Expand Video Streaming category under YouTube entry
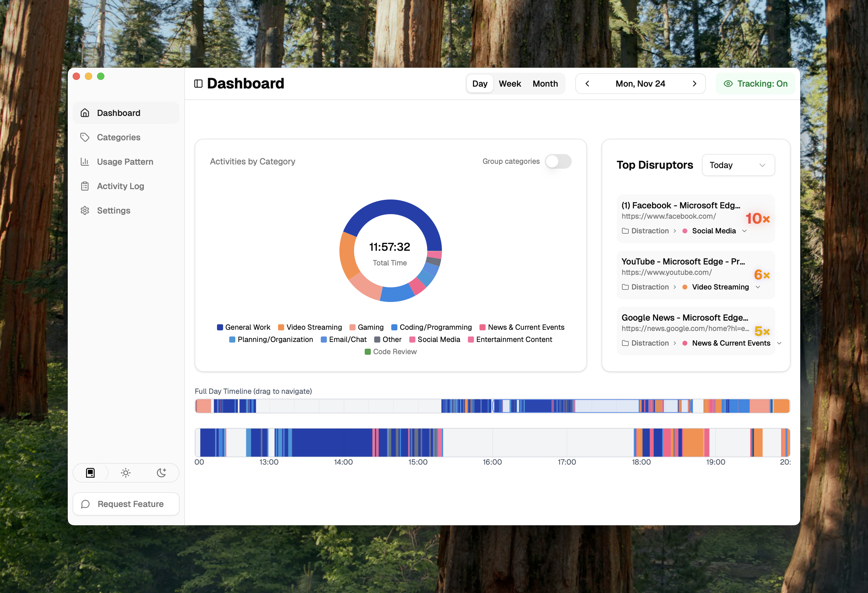Screen dimensions: 868x593 (x=758, y=287)
